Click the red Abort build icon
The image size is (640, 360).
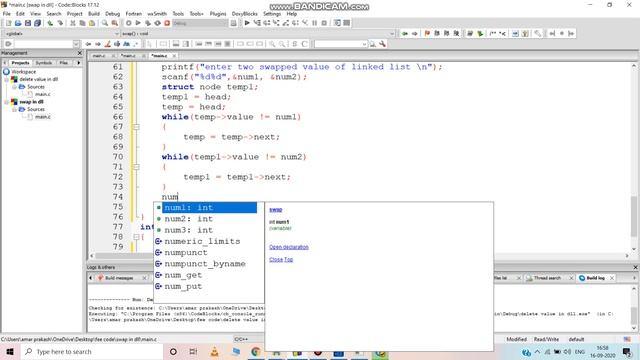pyautogui.click(x=167, y=23)
